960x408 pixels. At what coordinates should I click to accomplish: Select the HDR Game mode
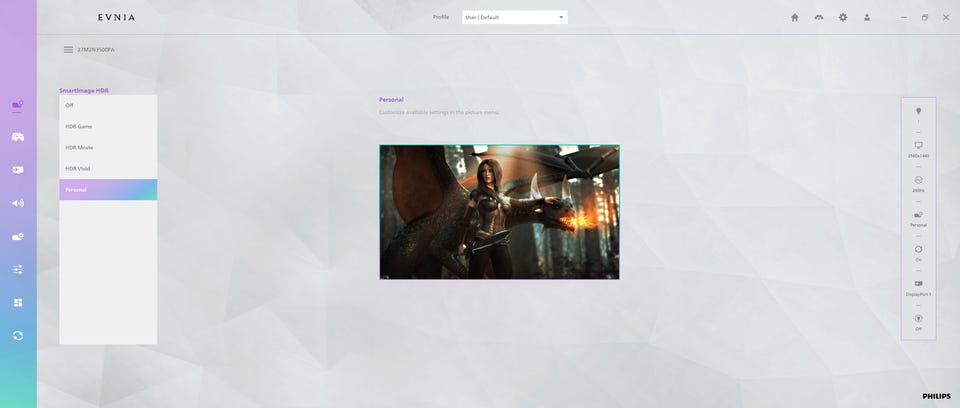pyautogui.click(x=108, y=126)
